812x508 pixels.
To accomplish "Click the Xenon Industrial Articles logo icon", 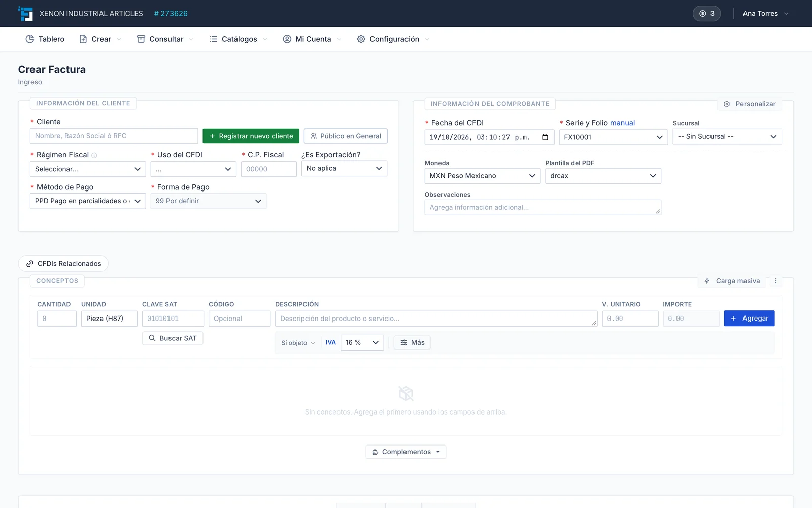I will (x=25, y=14).
